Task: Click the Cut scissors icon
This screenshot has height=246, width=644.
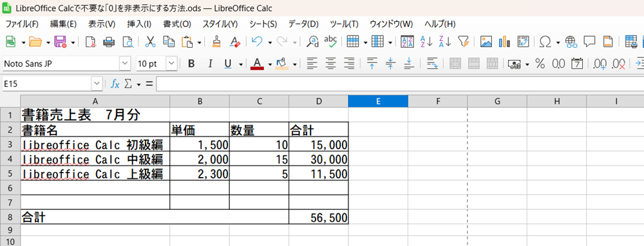Action: coord(150,41)
